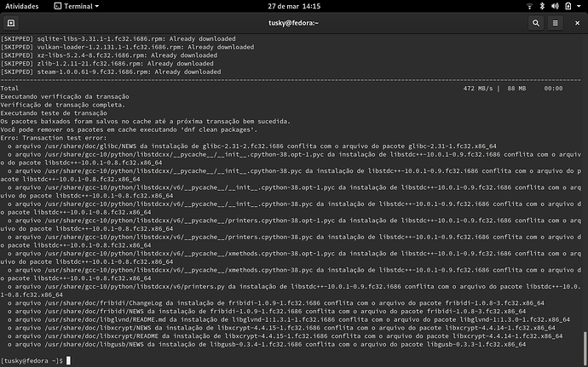588x367 pixels.
Task: Close the terminal window
Action: click(x=575, y=23)
